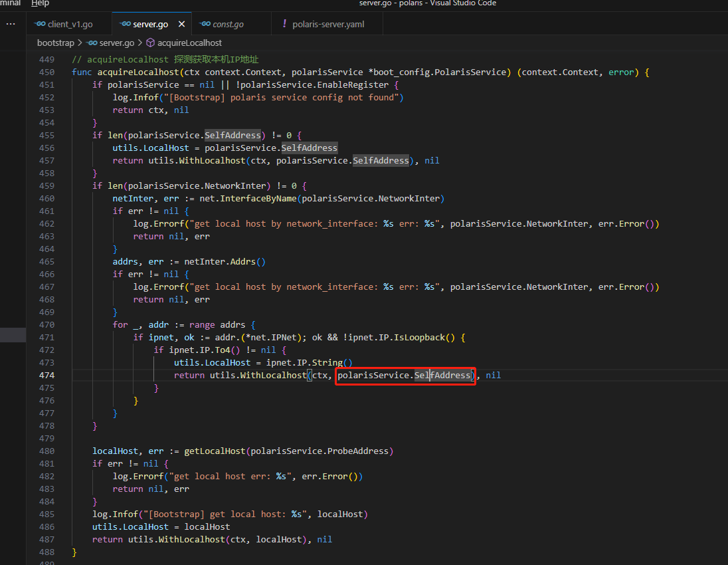
Task: Click line number 474 in the gutter
Action: pyautogui.click(x=47, y=375)
